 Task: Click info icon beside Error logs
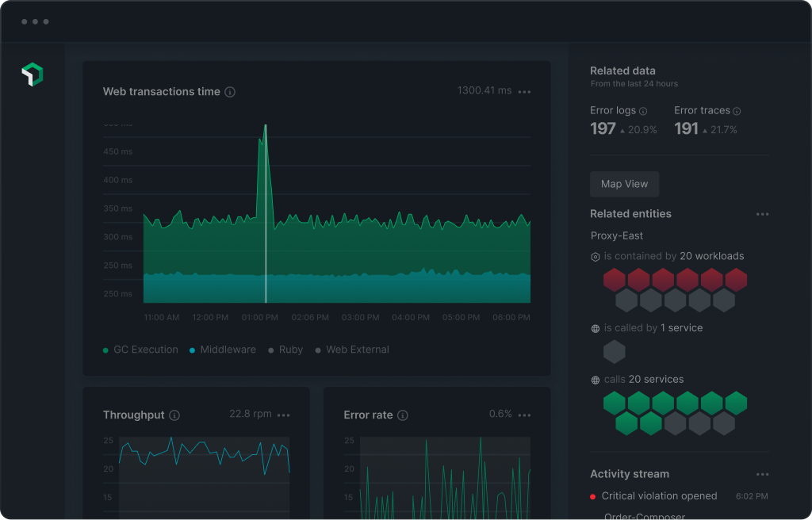click(643, 112)
